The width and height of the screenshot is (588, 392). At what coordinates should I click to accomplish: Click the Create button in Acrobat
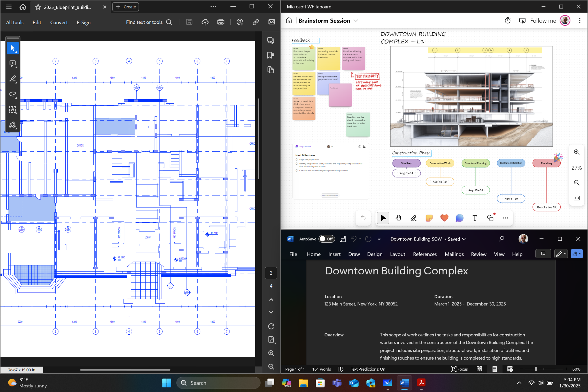pyautogui.click(x=126, y=7)
